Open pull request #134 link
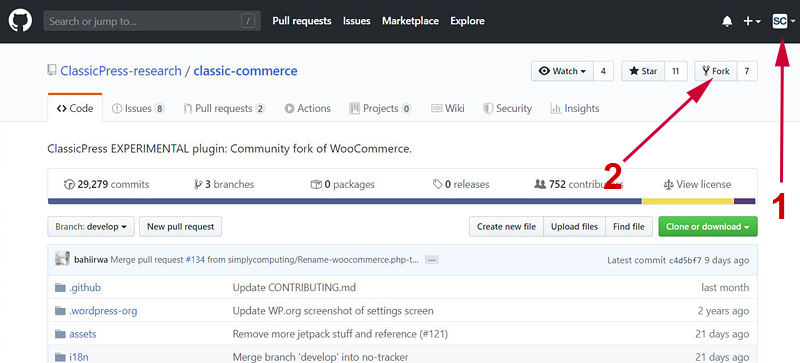This screenshot has width=800, height=363. click(195, 260)
